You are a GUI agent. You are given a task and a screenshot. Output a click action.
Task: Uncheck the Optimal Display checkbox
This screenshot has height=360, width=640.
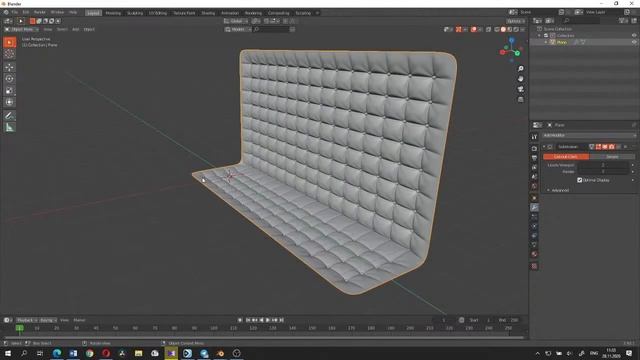click(580, 180)
